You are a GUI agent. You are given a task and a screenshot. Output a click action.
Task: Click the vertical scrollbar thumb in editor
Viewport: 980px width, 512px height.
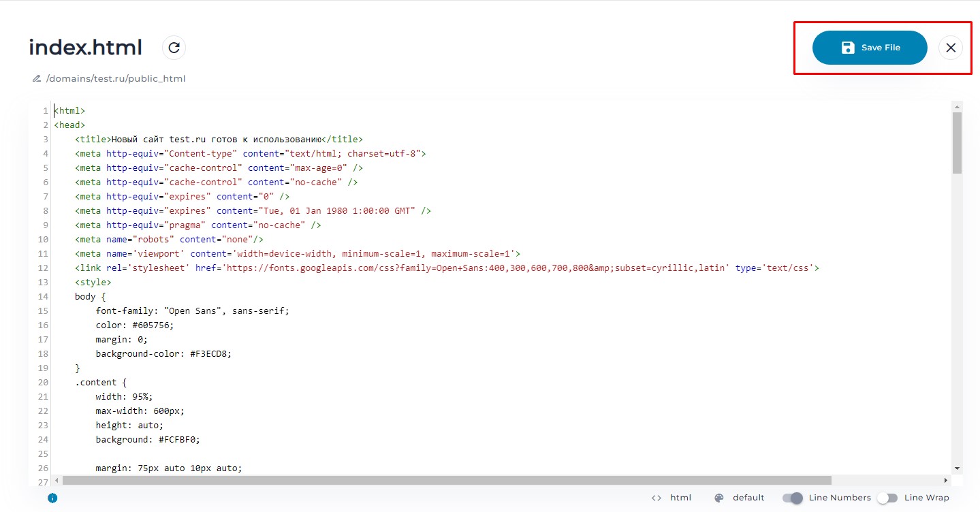coord(957,143)
